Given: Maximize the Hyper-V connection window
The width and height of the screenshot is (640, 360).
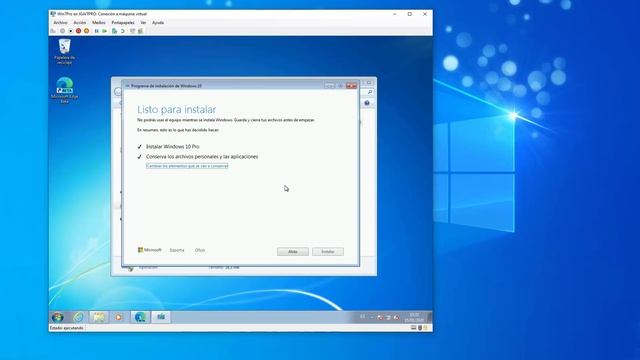Looking at the screenshot, I should click(x=410, y=14).
